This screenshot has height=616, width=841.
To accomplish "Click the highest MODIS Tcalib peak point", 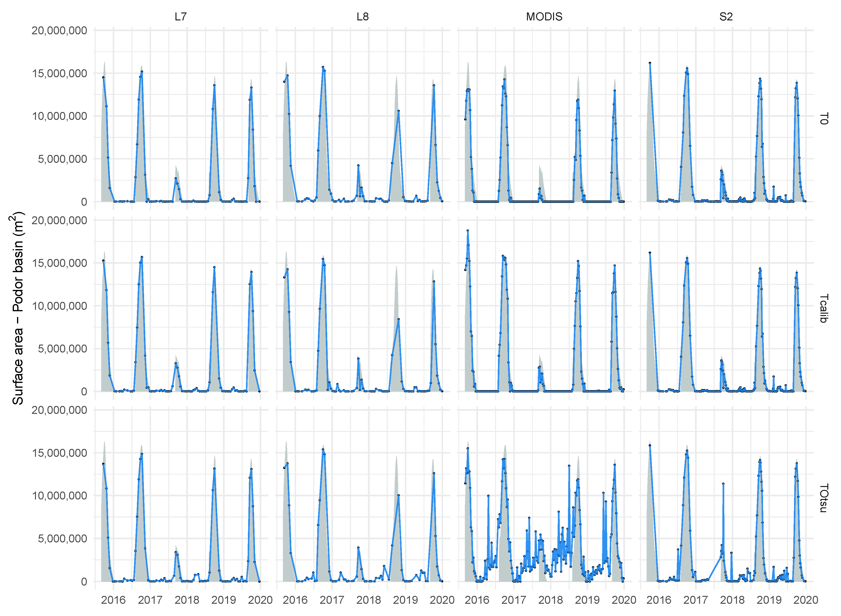I will [x=467, y=231].
